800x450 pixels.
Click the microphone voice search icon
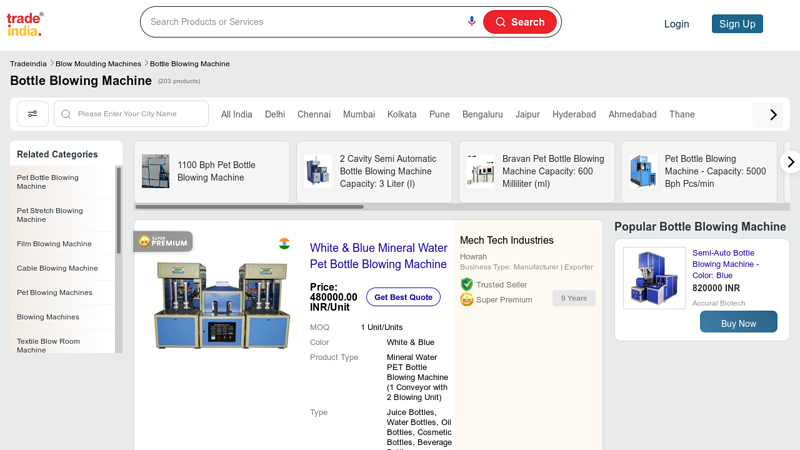tap(471, 21)
